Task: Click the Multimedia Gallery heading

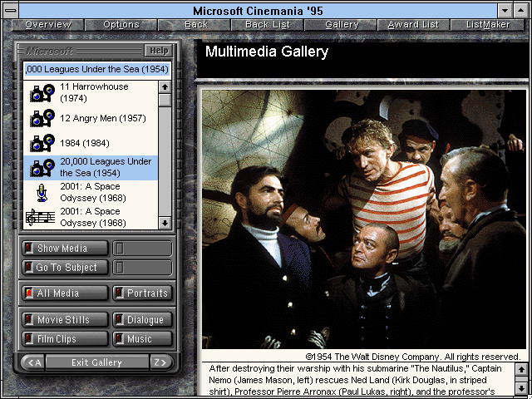Action: [267, 52]
